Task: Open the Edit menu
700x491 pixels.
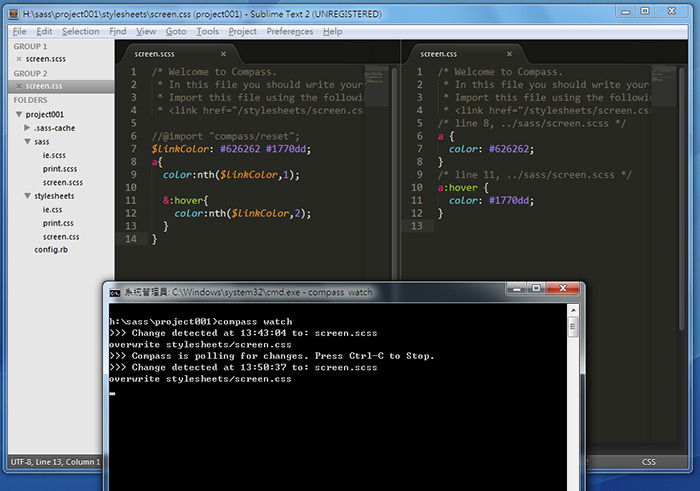Action: pyautogui.click(x=44, y=31)
